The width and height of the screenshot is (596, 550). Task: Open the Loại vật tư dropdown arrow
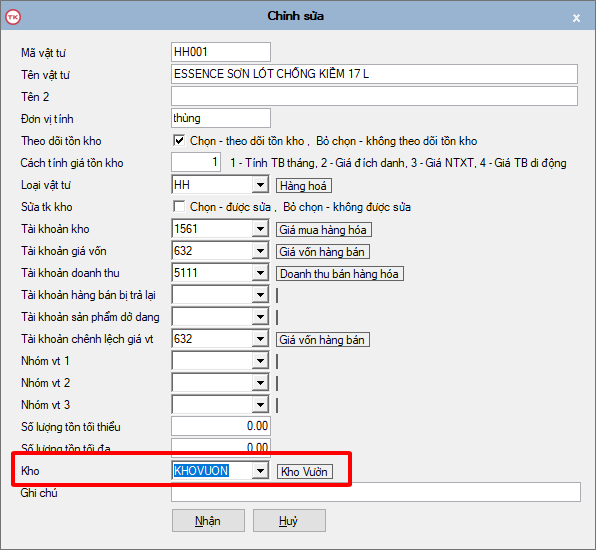click(x=260, y=185)
